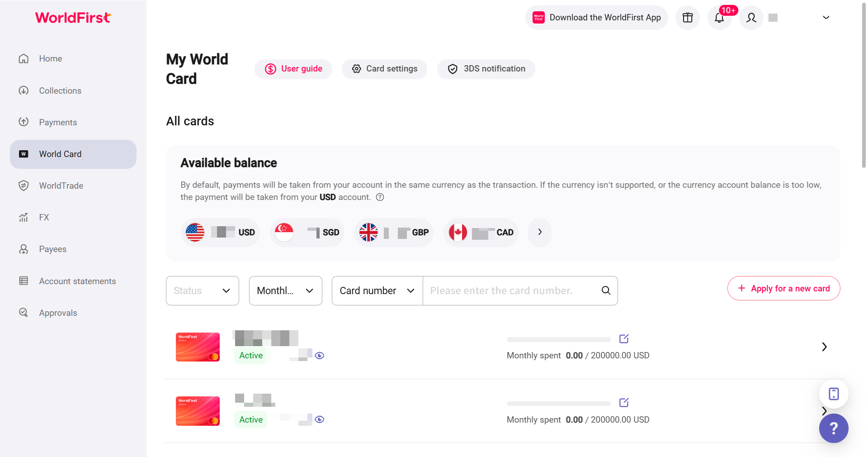Viewport: 868px width, 457px height.
Task: Reveal the first card's hidden number
Action: click(x=320, y=356)
